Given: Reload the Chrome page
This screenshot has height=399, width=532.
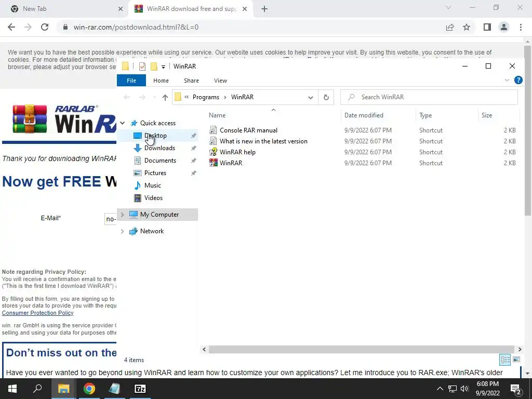Looking at the screenshot, I should 45,27.
